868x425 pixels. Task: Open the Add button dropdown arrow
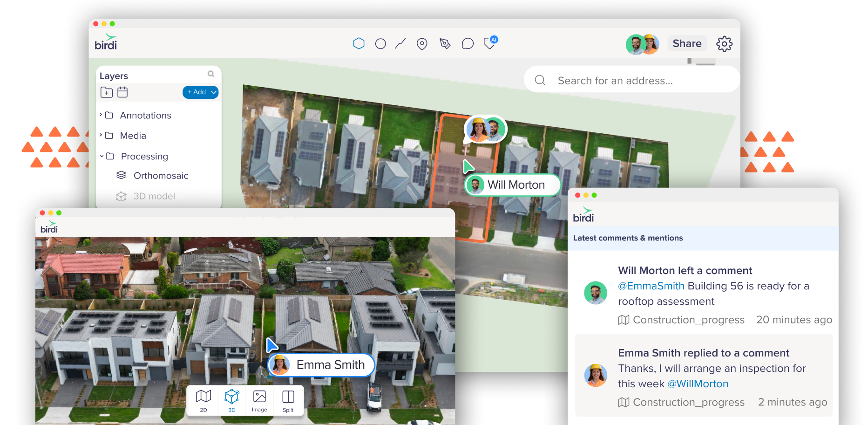coord(214,92)
